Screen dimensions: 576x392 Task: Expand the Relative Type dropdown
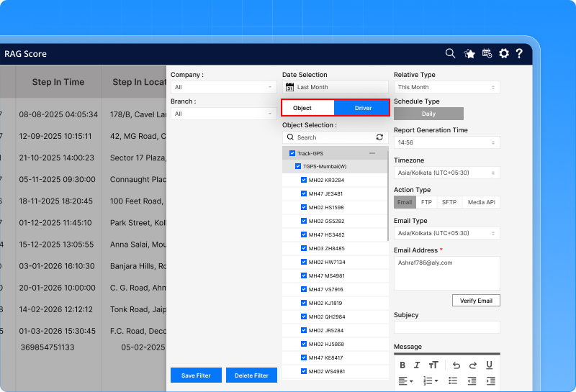point(446,87)
